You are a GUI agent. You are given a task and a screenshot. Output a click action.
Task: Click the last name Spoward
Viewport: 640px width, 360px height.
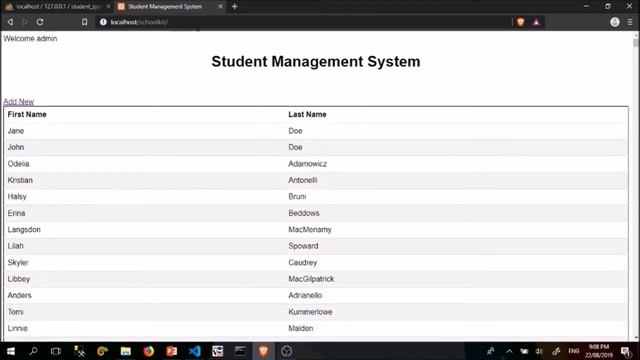click(x=303, y=246)
